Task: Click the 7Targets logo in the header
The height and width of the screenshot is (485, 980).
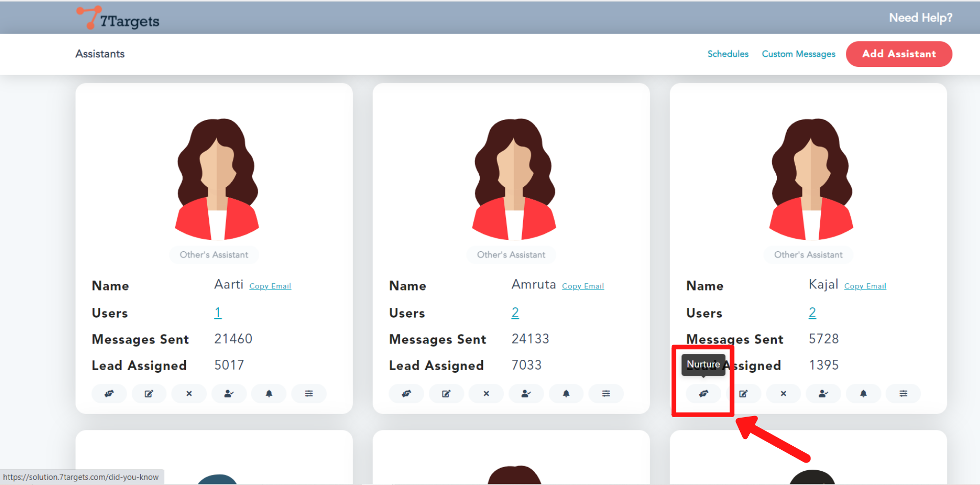Action: (x=118, y=19)
